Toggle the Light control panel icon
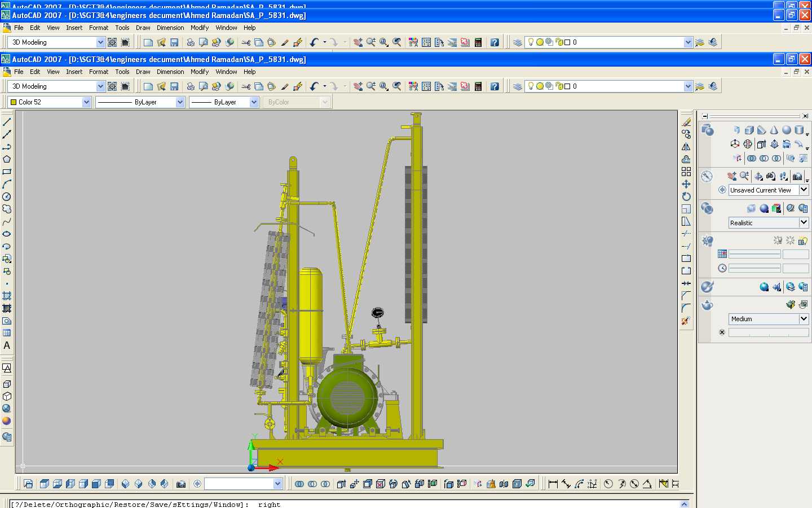This screenshot has width=812, height=508. pos(707,241)
